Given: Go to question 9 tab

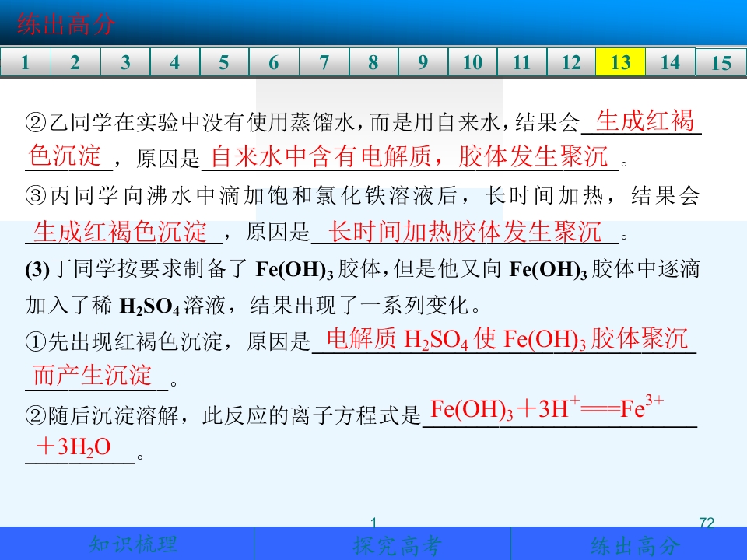Looking at the screenshot, I should click(x=423, y=62).
